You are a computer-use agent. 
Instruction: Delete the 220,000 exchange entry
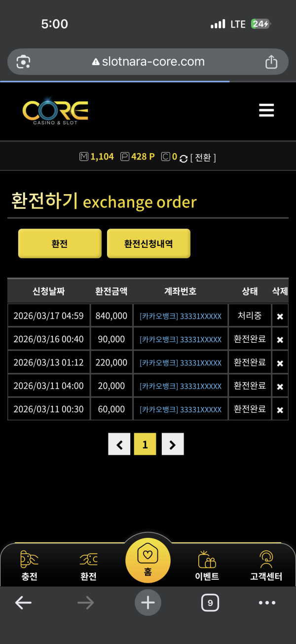pyautogui.click(x=280, y=363)
